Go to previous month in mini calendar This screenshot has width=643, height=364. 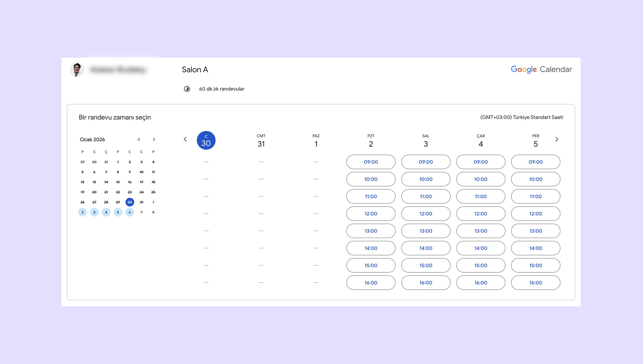139,139
